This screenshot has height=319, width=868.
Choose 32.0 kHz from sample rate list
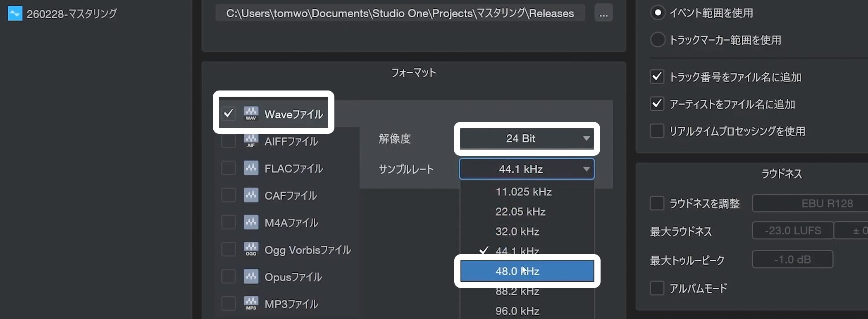pyautogui.click(x=517, y=231)
